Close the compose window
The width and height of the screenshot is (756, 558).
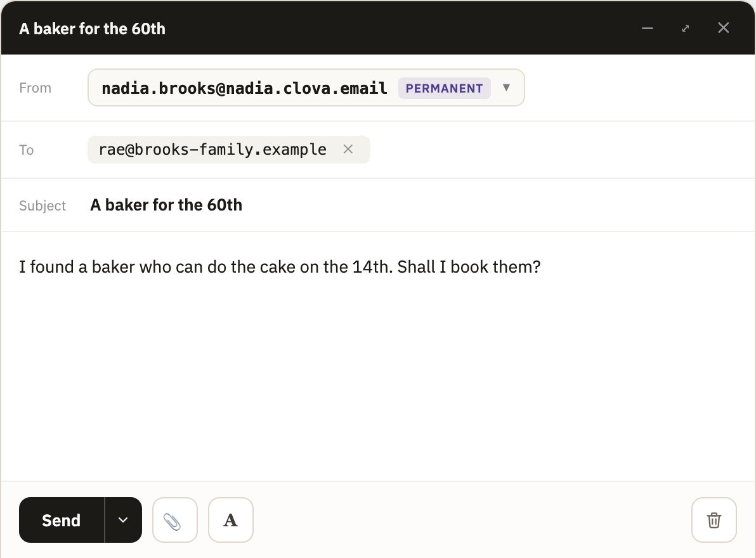723,28
